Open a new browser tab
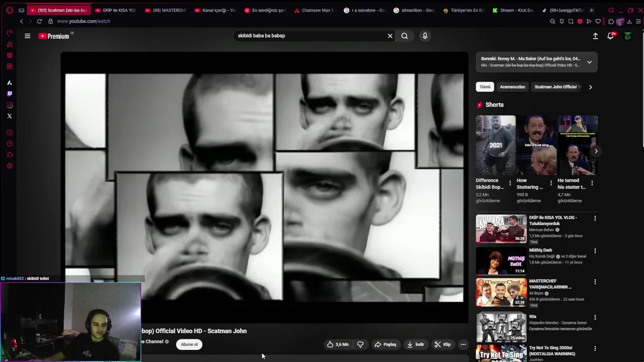Viewport: 644px width, 362px height. click(591, 10)
